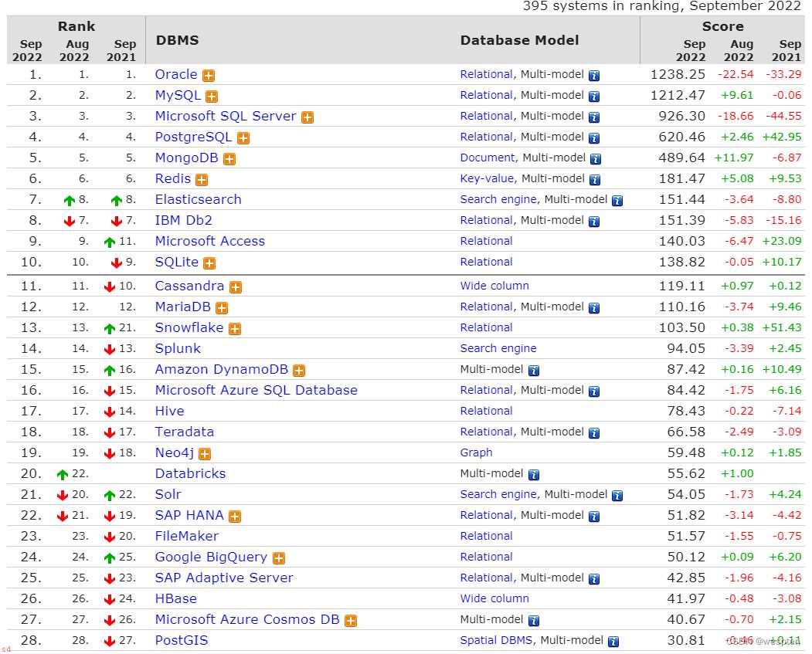Show multi-model info for Amazon DynamoDB

[534, 370]
